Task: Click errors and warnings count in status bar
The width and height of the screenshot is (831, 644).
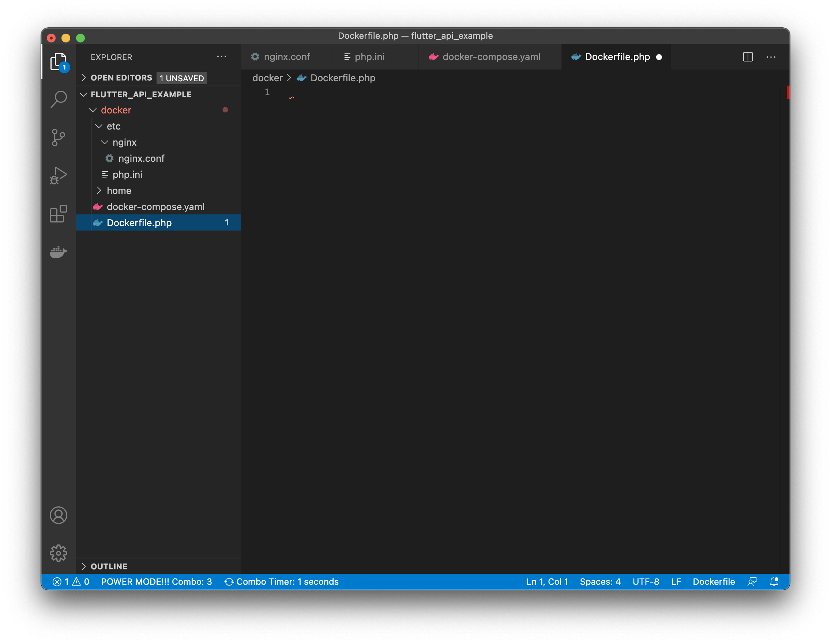Action: (71, 581)
